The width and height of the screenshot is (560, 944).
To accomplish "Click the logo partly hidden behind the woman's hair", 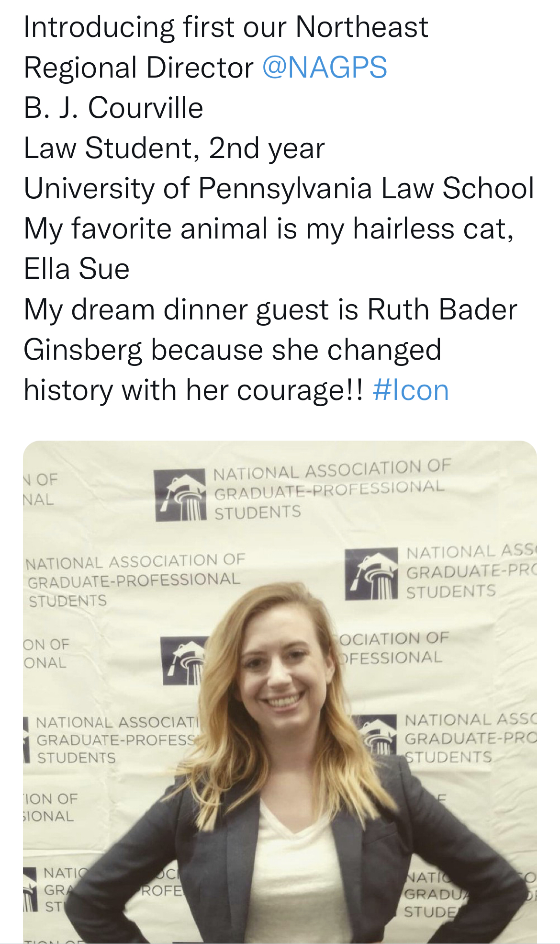I will 184,660.
